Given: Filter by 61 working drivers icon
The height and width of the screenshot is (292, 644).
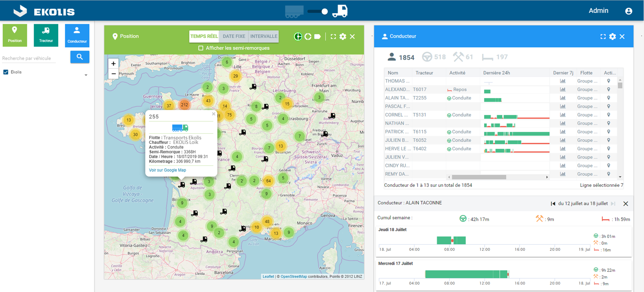Looking at the screenshot, I should (458, 57).
